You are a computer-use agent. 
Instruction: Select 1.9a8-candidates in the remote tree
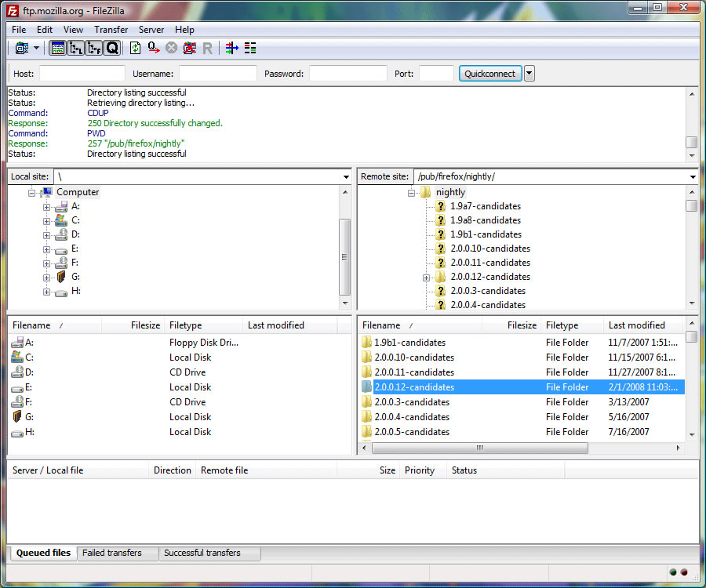point(486,220)
